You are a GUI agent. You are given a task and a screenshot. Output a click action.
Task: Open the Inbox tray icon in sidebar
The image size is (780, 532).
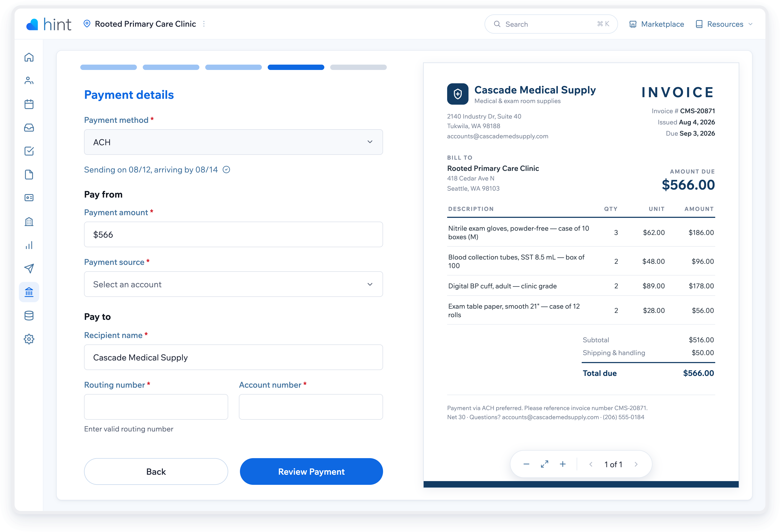click(29, 128)
